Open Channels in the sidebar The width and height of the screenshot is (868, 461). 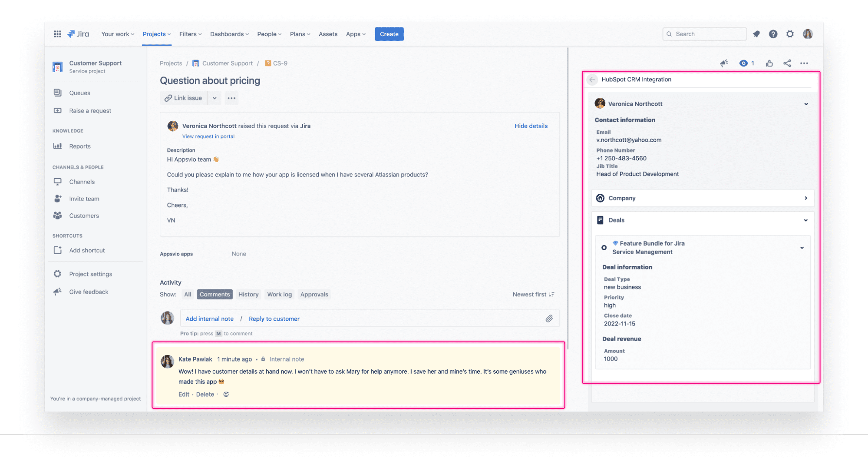(82, 182)
